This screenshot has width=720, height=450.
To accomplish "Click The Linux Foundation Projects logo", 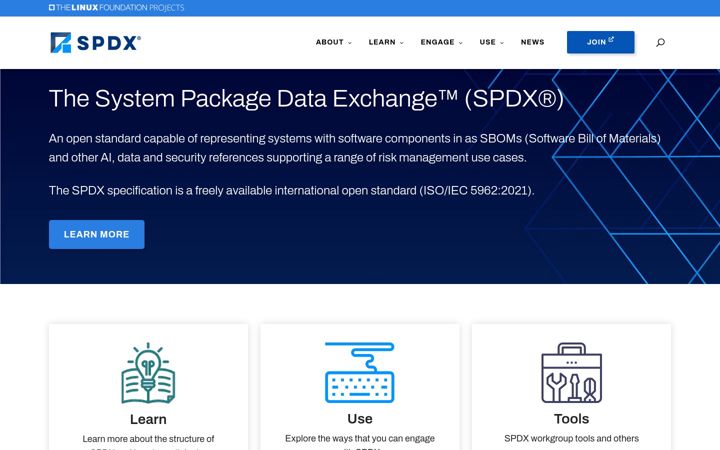I will (116, 7).
